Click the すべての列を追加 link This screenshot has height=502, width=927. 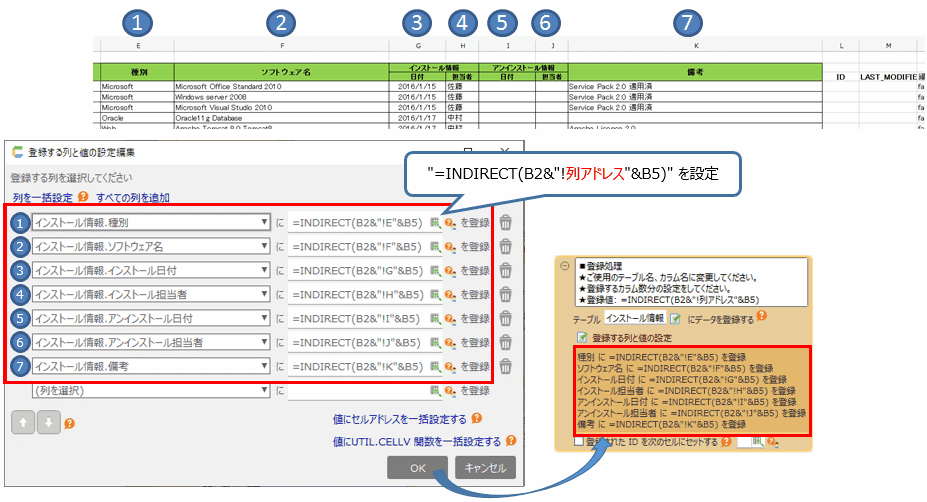click(x=132, y=197)
